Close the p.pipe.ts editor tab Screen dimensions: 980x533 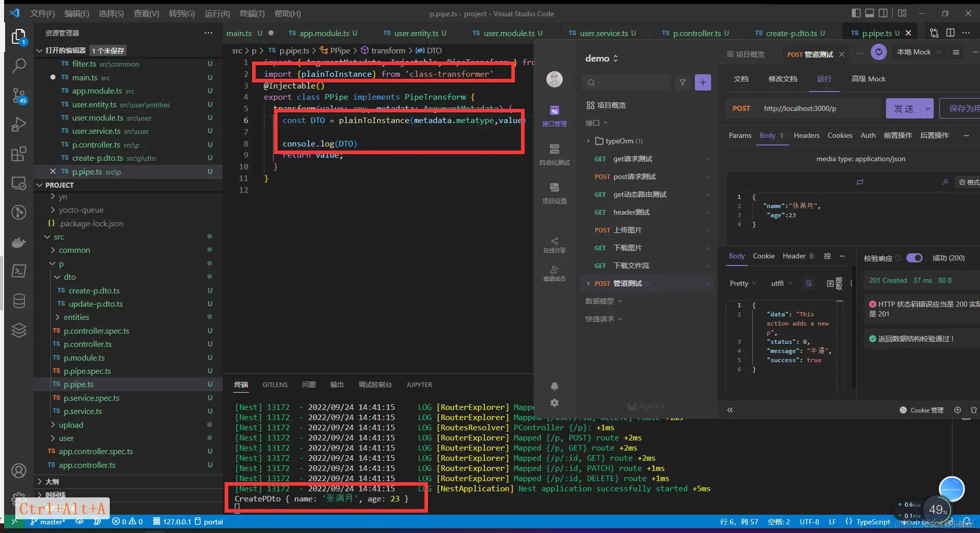pyautogui.click(x=908, y=33)
